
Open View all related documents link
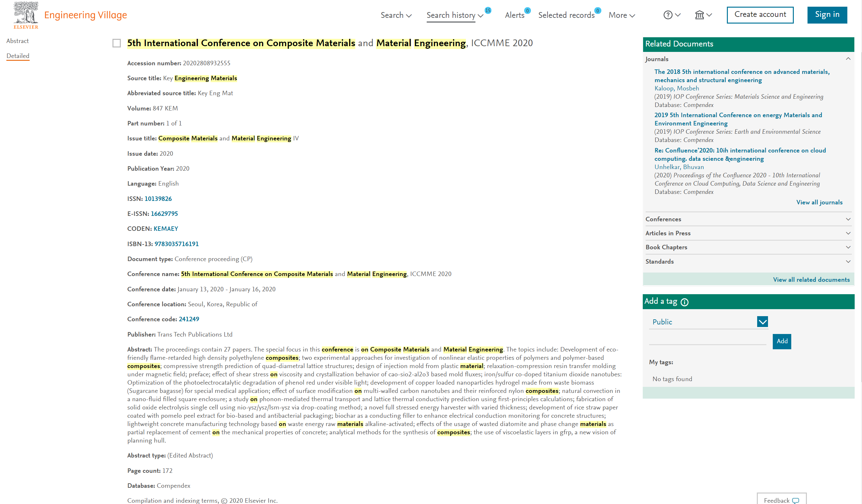click(x=811, y=280)
